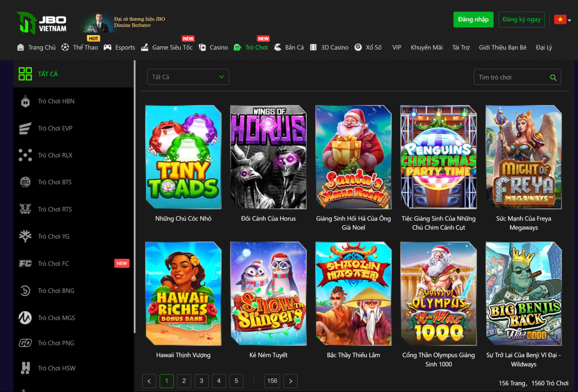Open Might of Freya Megaways thumbnail

pos(524,157)
